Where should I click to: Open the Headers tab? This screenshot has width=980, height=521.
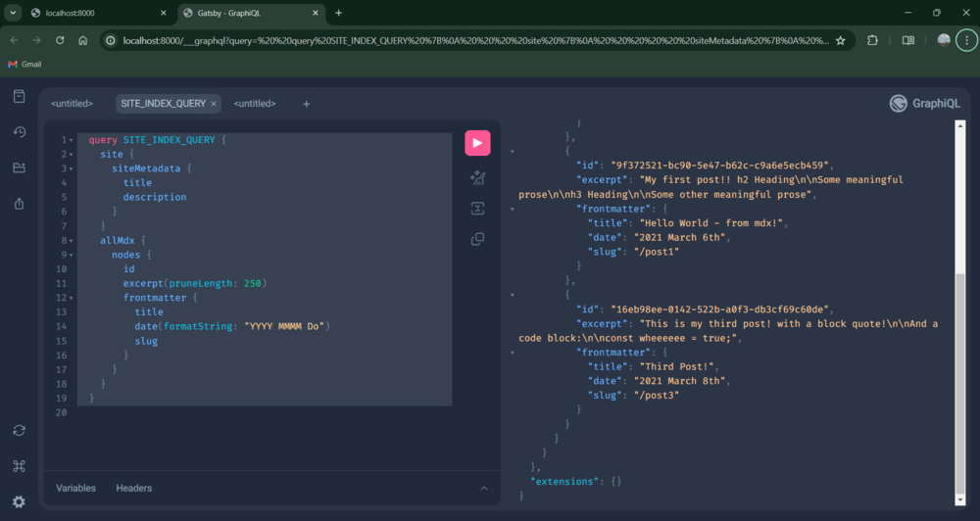coord(133,488)
